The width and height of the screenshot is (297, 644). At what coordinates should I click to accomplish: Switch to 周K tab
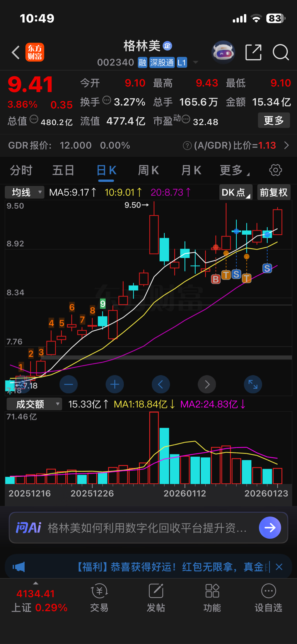(148, 170)
